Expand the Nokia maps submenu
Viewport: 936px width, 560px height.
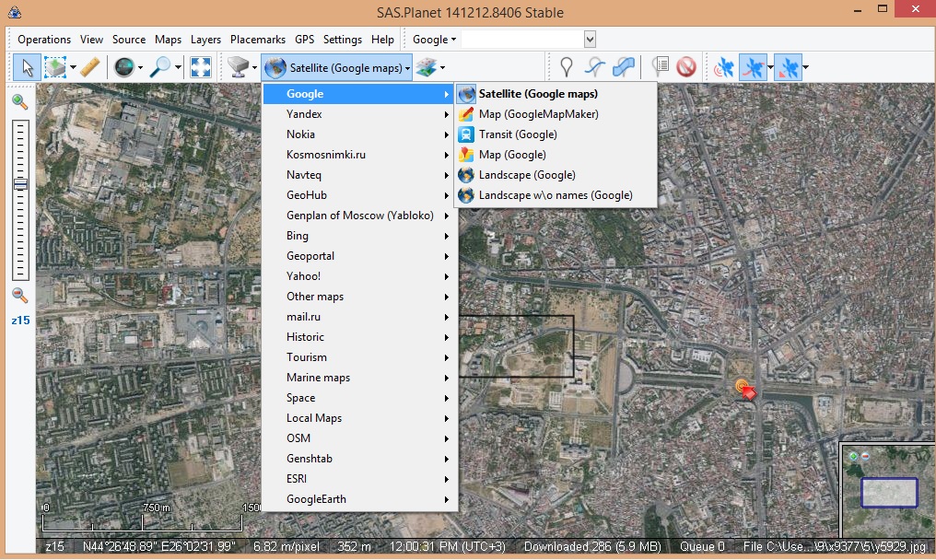pyautogui.click(x=360, y=134)
